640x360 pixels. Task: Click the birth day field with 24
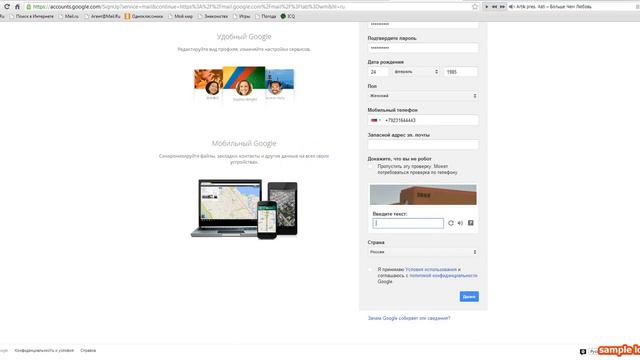[378, 72]
